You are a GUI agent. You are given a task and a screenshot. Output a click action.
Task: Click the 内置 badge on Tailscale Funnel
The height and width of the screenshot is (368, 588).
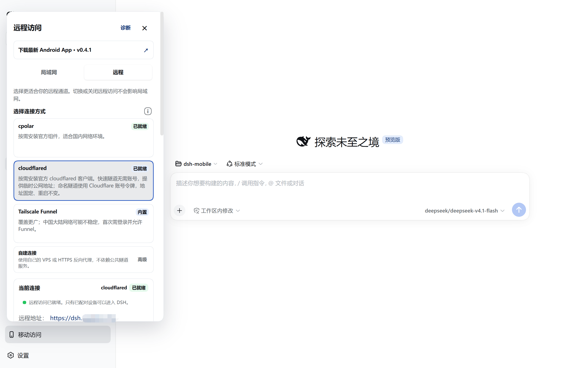142,212
